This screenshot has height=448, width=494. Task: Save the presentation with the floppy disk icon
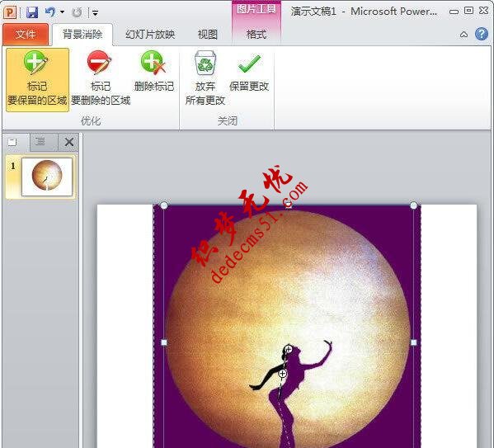(x=32, y=12)
